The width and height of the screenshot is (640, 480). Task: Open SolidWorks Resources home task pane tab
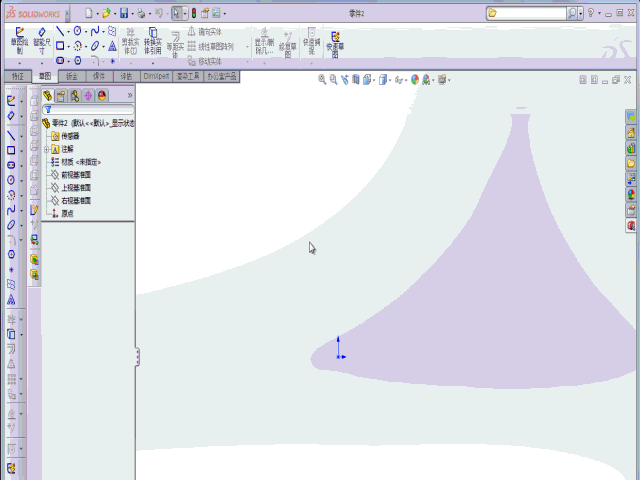[x=631, y=132]
